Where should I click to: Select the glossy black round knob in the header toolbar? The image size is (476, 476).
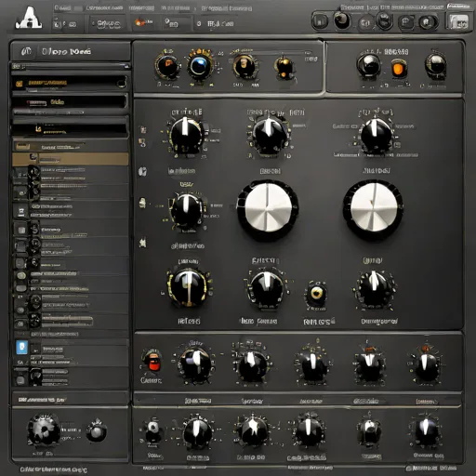(342, 20)
